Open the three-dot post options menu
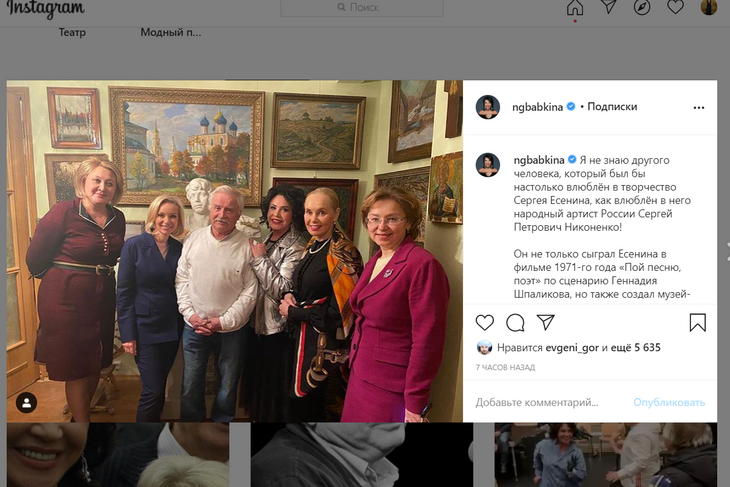Viewport: 730px width, 487px height. pyautogui.click(x=698, y=107)
